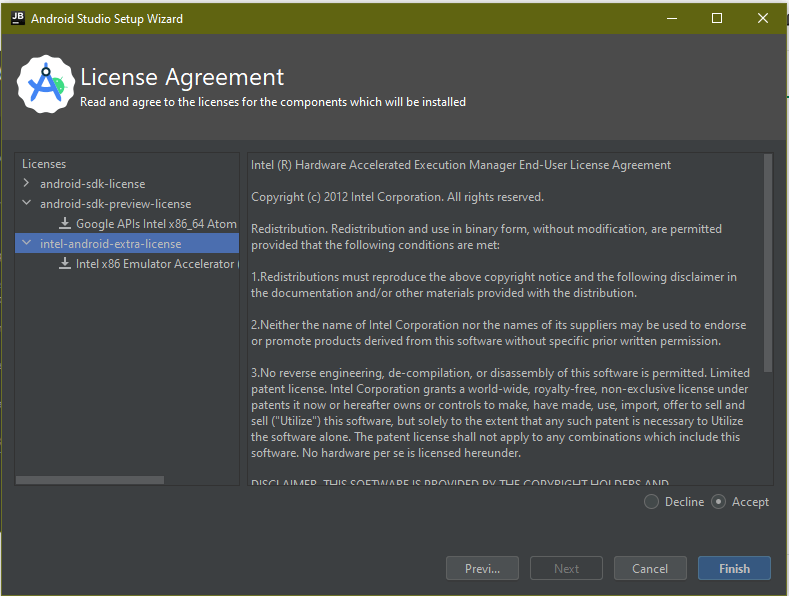Click the JetBrains JB title bar icon
Image resolution: width=789 pixels, height=596 pixels.
pos(17,18)
